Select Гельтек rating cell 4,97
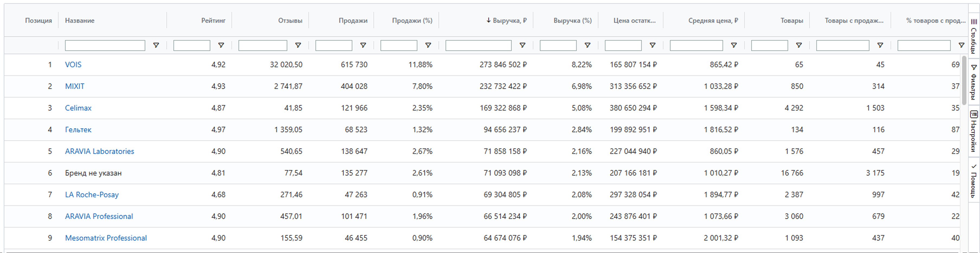 click(218, 130)
